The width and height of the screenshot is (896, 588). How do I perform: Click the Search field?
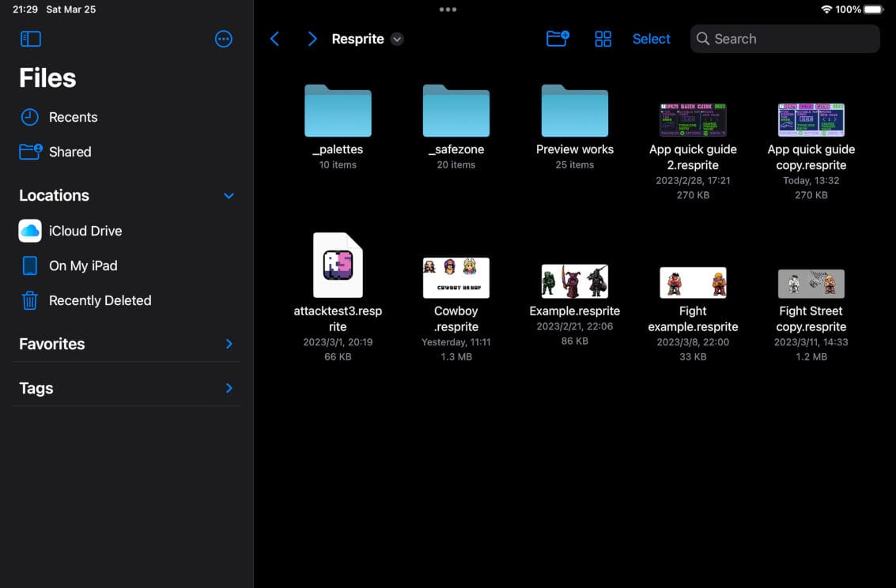[x=784, y=39]
